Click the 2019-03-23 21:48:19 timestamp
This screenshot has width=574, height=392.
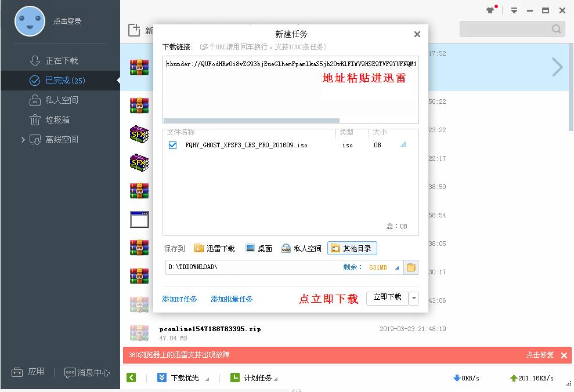click(413, 329)
